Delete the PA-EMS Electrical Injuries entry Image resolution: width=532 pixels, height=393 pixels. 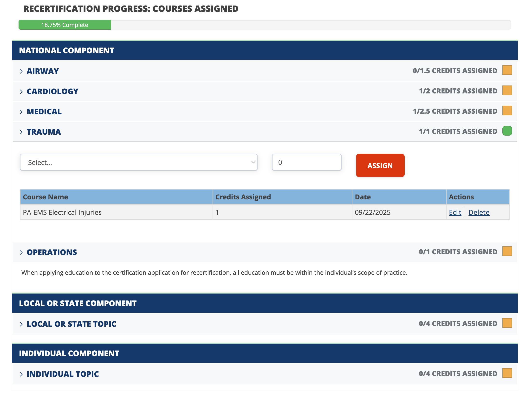tap(479, 212)
